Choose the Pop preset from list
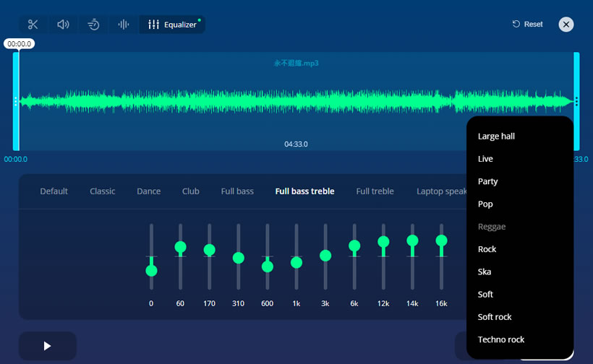 tap(485, 204)
